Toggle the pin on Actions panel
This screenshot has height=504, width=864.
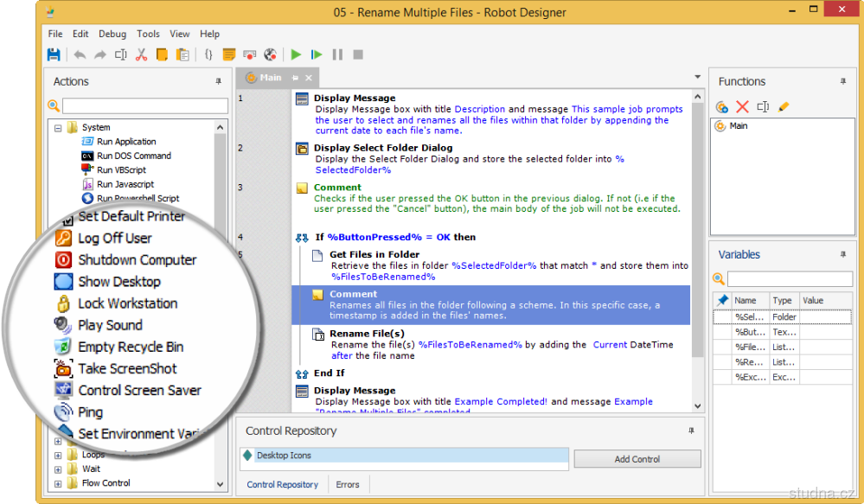click(218, 82)
